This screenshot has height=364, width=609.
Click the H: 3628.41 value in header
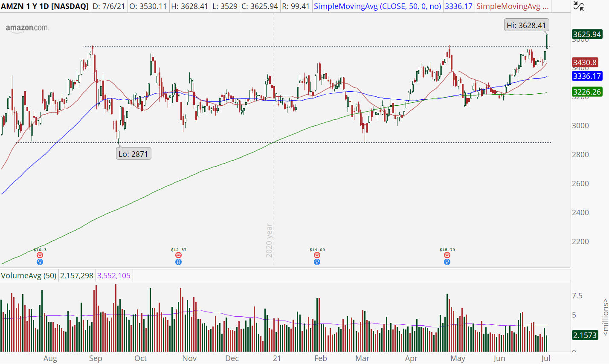pyautogui.click(x=190, y=6)
